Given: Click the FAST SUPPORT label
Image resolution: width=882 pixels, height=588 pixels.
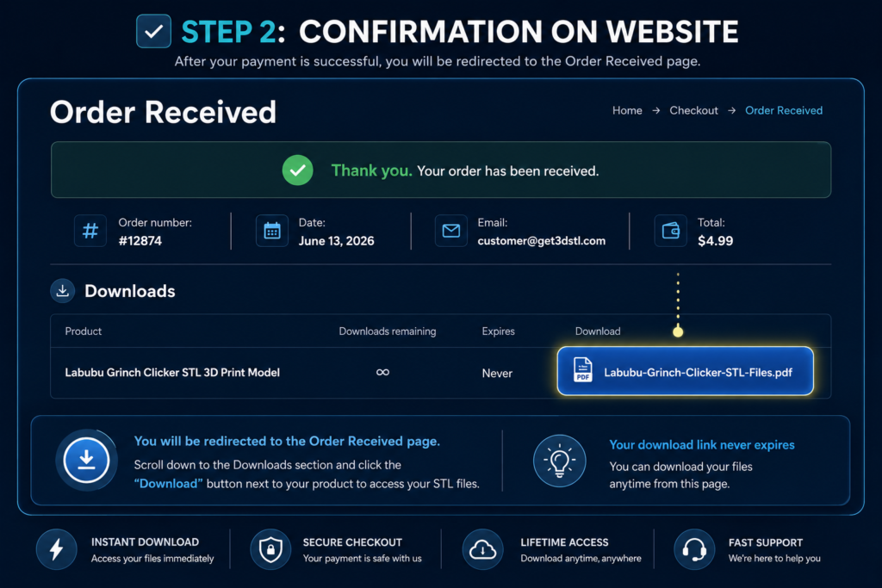Looking at the screenshot, I should tap(766, 543).
